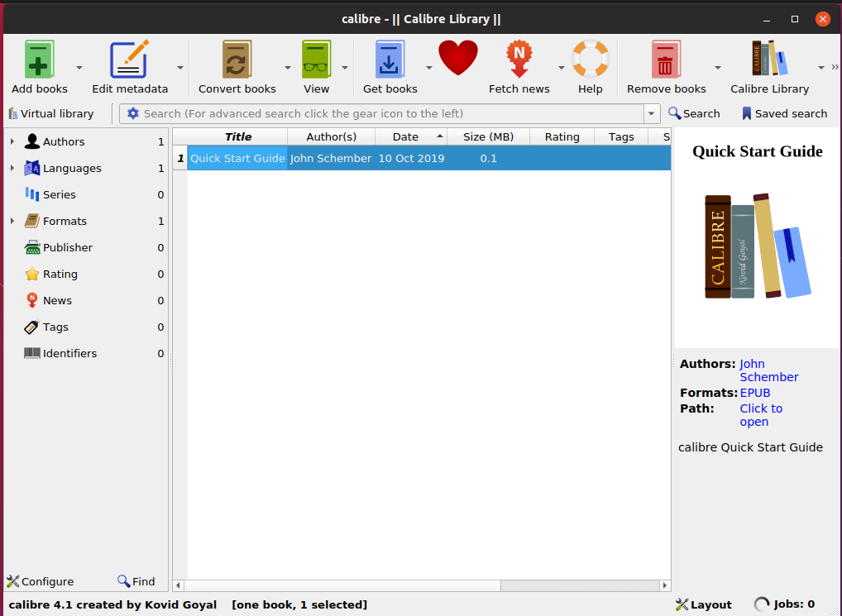Open the Calibre Library toolbar icon
The image size is (842, 616).
click(769, 58)
